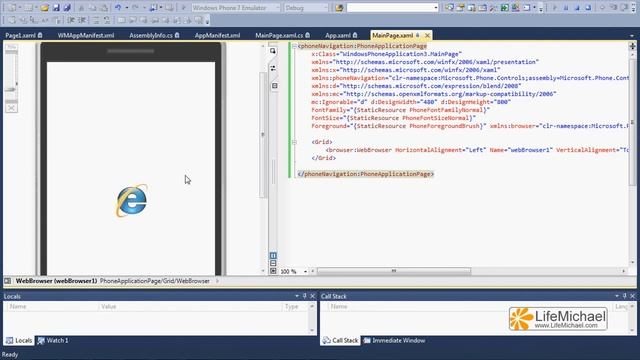This screenshot has width=640, height=360.
Task: Click the x:Class attribute line in XAML
Action: pos(387,54)
